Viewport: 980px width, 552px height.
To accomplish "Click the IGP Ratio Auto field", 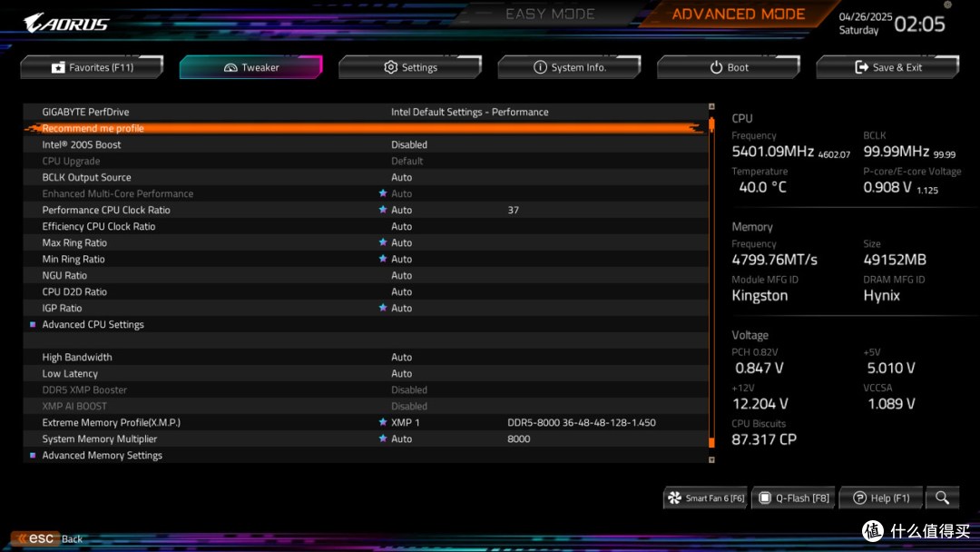I will click(x=401, y=308).
